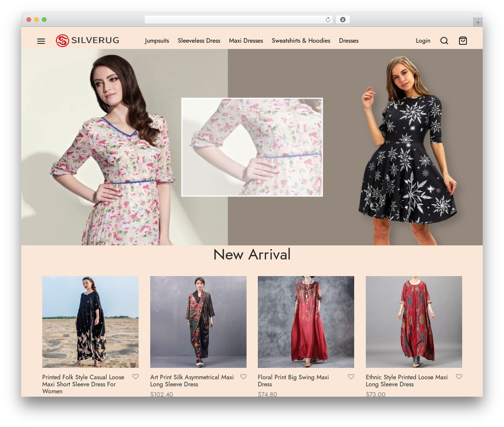
Task: Choose Dresses in the top navigation
Action: (x=349, y=41)
